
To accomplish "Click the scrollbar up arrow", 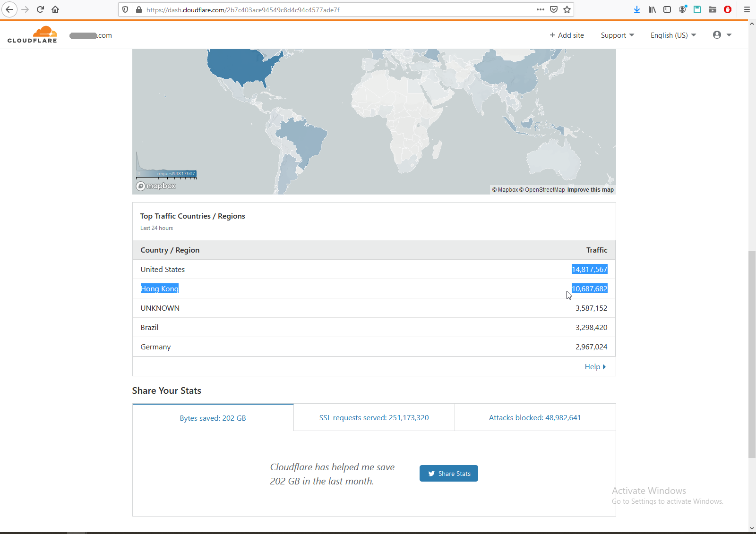I will point(752,23).
